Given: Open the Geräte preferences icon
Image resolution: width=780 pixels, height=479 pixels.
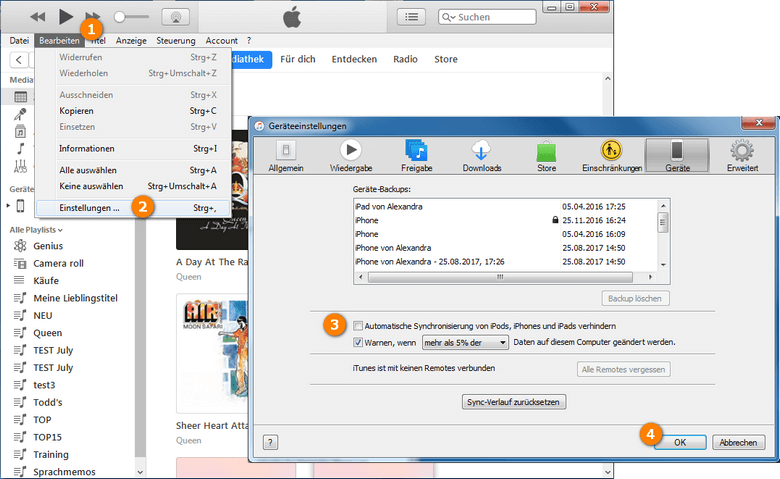Looking at the screenshot, I should click(677, 156).
